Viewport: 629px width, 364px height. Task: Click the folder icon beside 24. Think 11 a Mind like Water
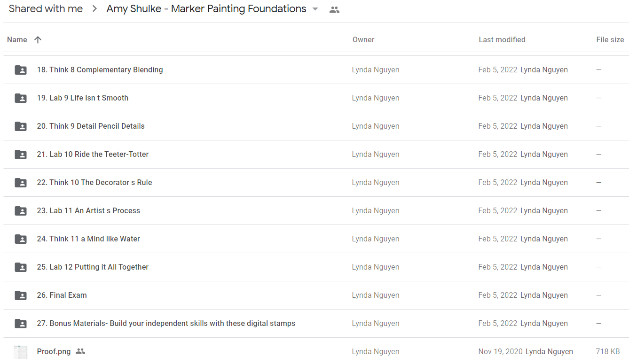tap(21, 239)
